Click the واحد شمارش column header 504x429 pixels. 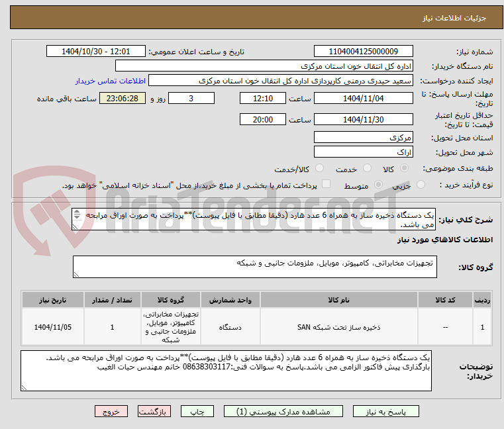(x=230, y=300)
